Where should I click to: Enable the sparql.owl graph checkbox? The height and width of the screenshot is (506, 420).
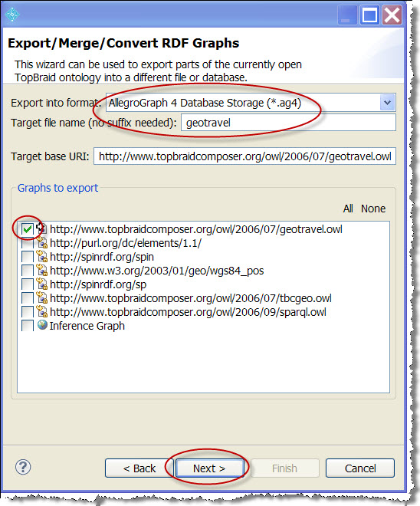(28, 312)
